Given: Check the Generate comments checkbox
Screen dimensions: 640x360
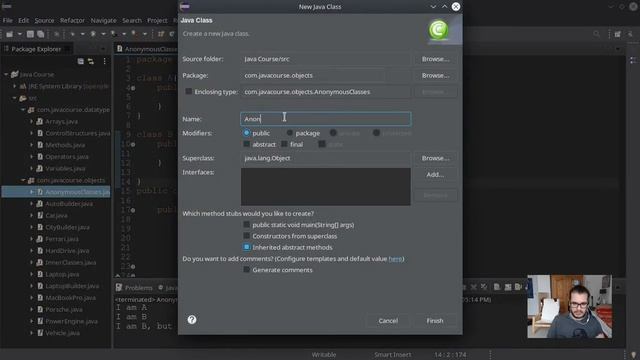Looking at the screenshot, I should [246, 269].
